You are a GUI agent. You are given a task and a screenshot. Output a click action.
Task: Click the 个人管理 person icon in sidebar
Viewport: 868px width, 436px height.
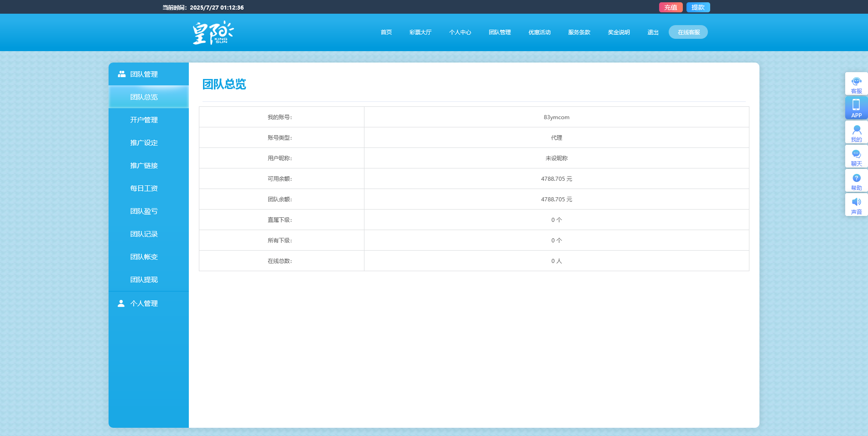[x=121, y=303]
